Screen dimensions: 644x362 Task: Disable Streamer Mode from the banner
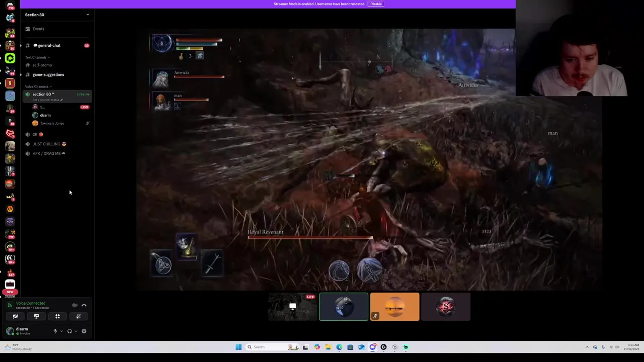[x=376, y=4]
